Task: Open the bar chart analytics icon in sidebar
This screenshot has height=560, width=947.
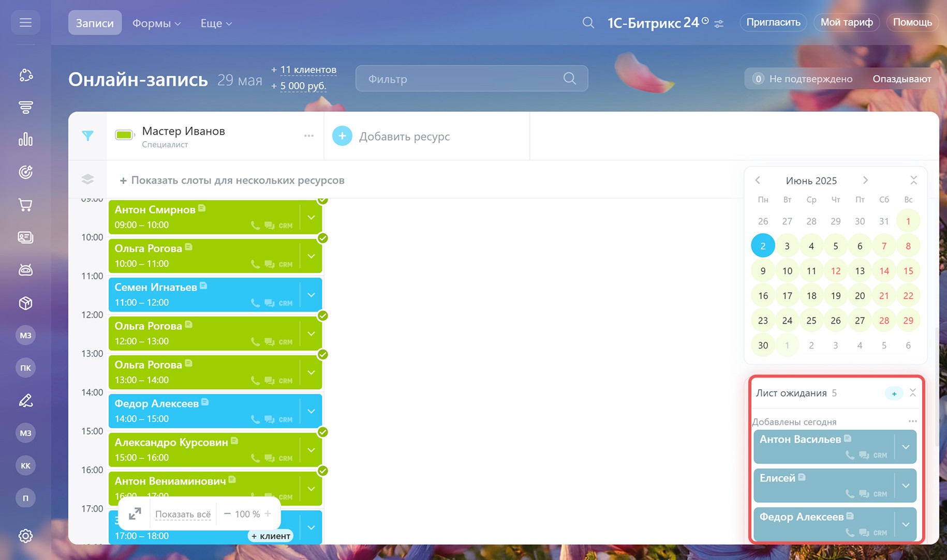Action: point(26,140)
